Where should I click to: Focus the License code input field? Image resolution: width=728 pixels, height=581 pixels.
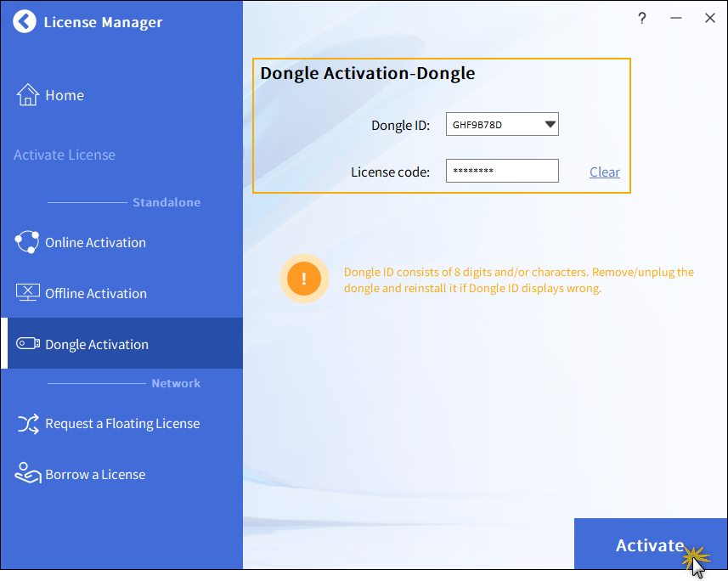click(x=501, y=172)
